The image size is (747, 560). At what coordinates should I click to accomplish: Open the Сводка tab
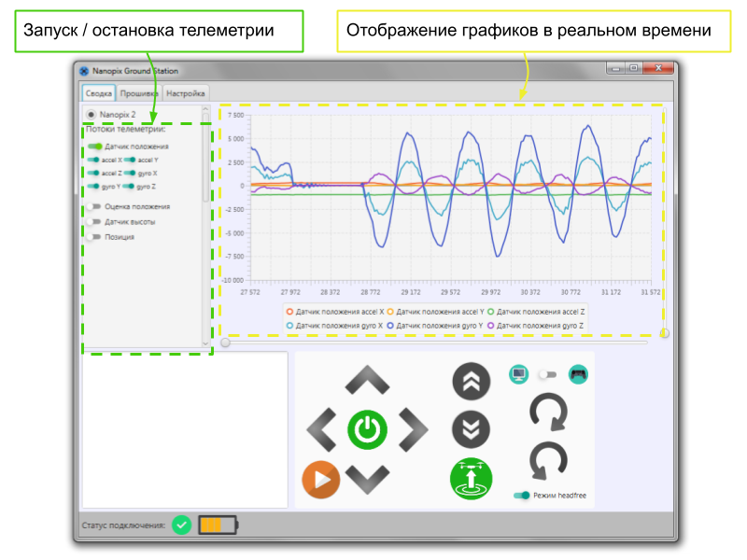tap(99, 93)
